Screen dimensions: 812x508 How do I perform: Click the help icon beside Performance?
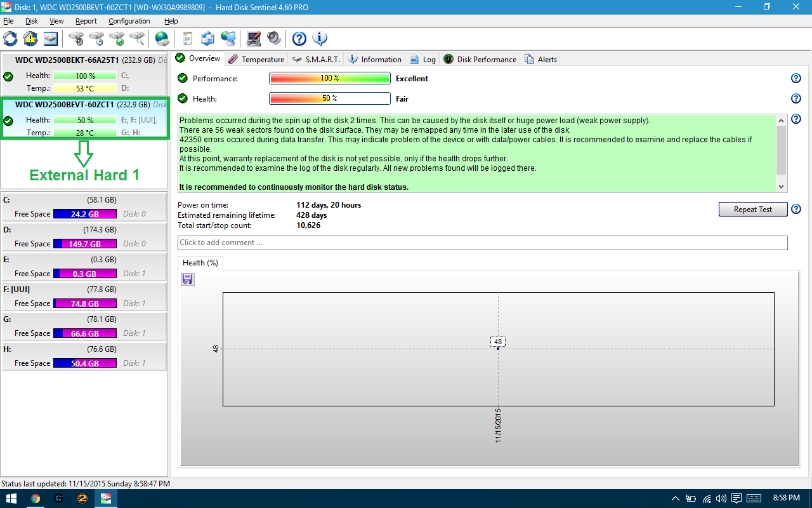tap(796, 79)
